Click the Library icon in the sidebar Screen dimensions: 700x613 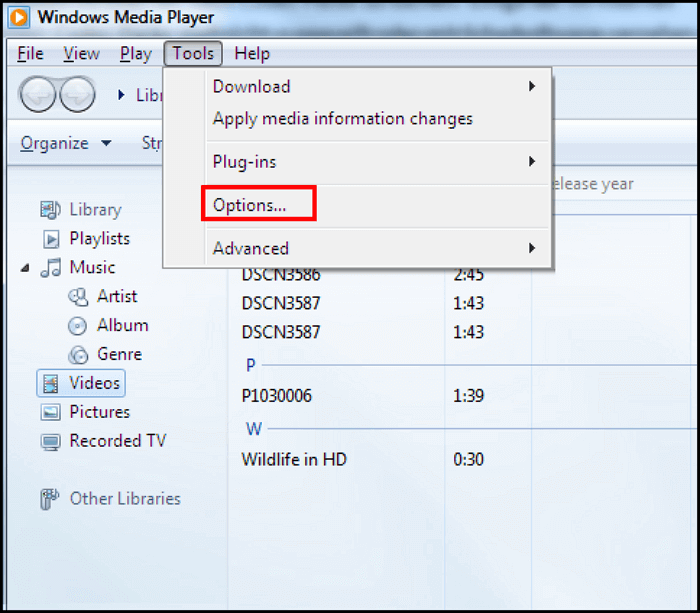(x=50, y=210)
